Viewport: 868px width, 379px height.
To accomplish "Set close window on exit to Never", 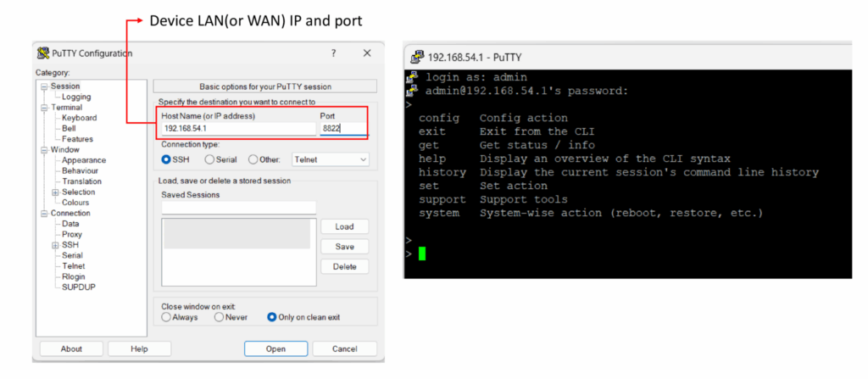I will pos(220,317).
